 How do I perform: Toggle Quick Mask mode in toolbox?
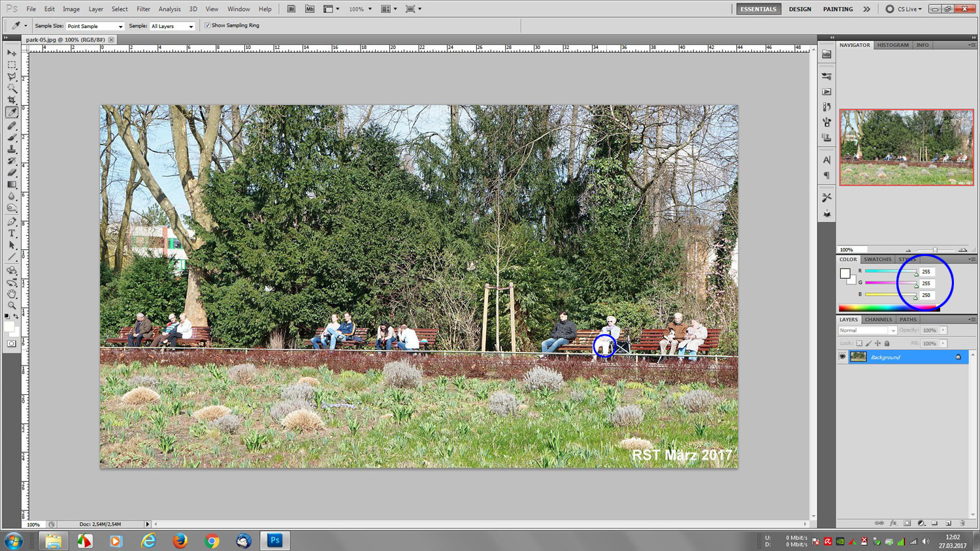tap(12, 343)
